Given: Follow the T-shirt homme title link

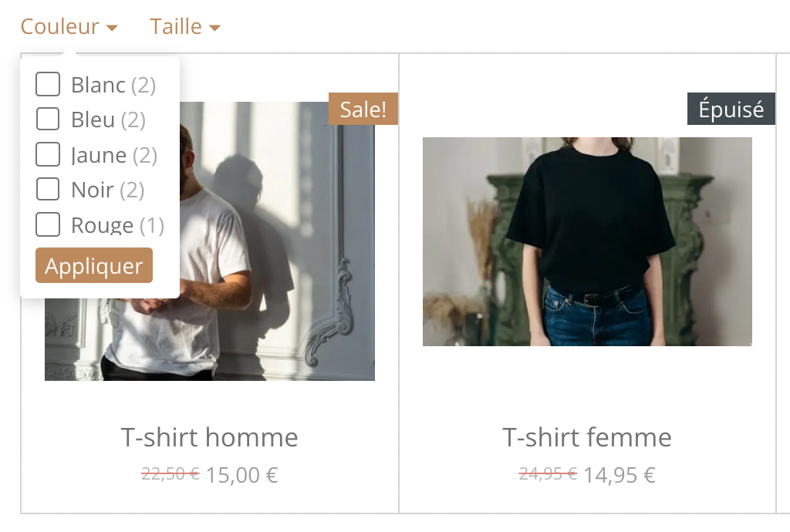Looking at the screenshot, I should (x=210, y=437).
